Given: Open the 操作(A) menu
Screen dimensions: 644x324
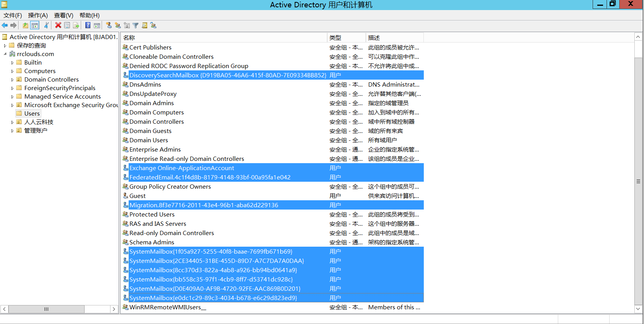Looking at the screenshot, I should 38,15.
